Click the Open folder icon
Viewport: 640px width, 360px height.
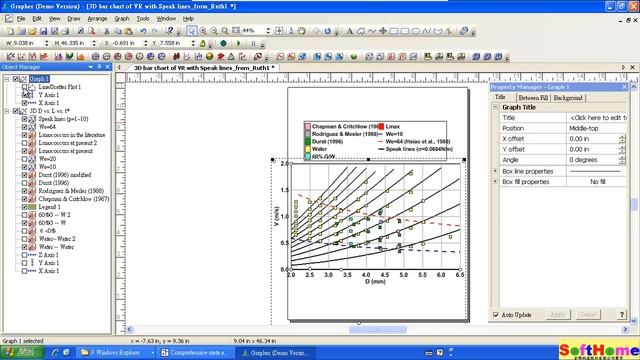click(32, 31)
